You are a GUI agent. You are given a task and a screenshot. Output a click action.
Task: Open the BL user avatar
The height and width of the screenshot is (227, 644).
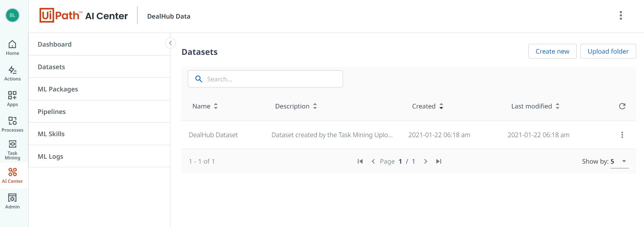pos(12,15)
